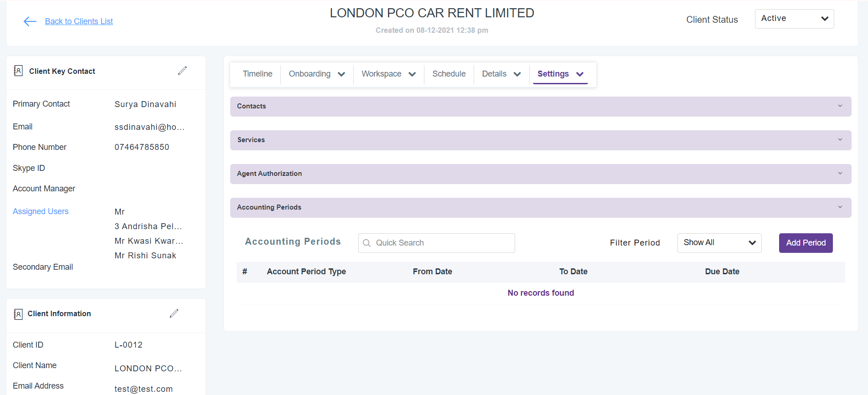868x395 pixels.
Task: Switch to the Timeline tab
Action: [258, 74]
